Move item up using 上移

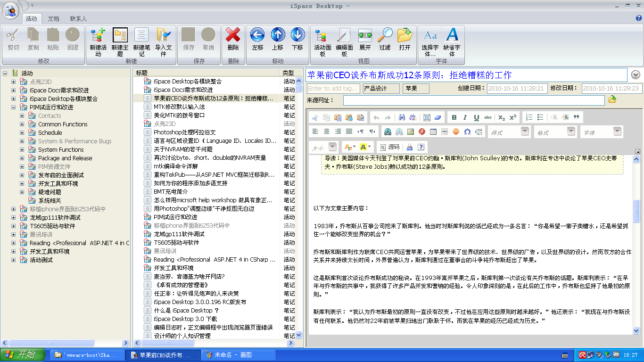coord(277,39)
